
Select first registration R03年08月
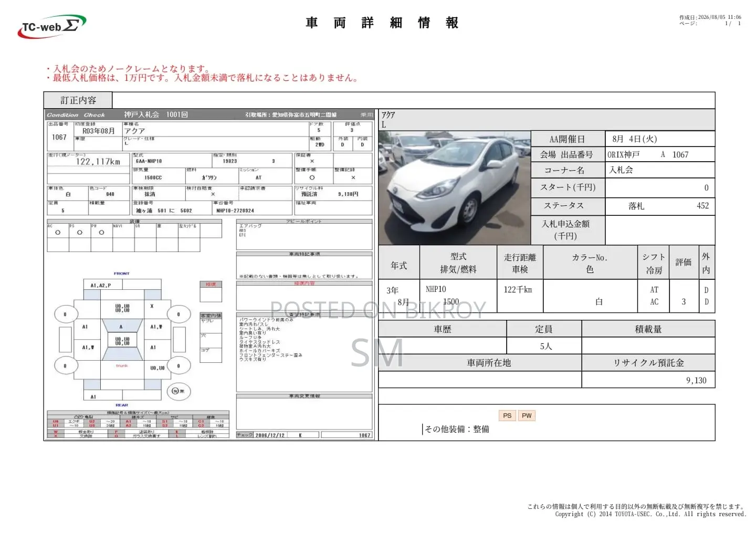coord(99,131)
